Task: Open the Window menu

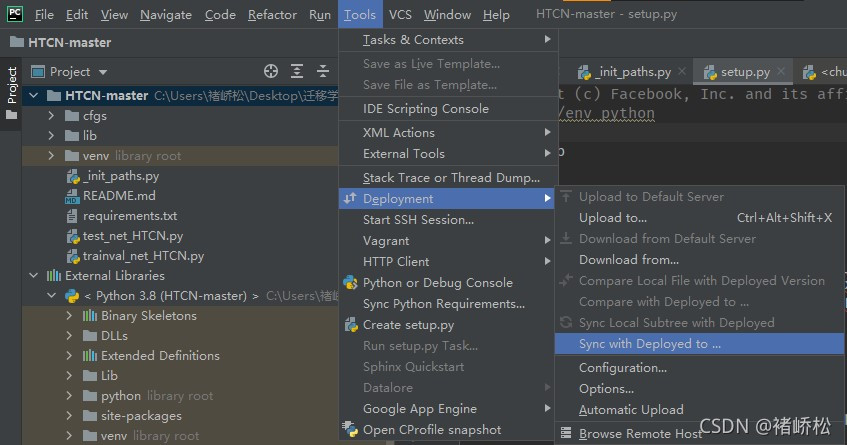Action: [x=447, y=15]
